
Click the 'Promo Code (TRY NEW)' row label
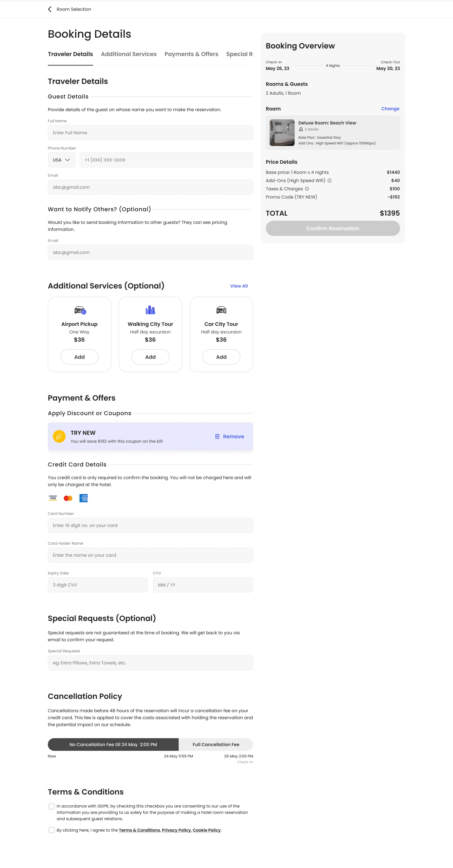pyautogui.click(x=291, y=197)
